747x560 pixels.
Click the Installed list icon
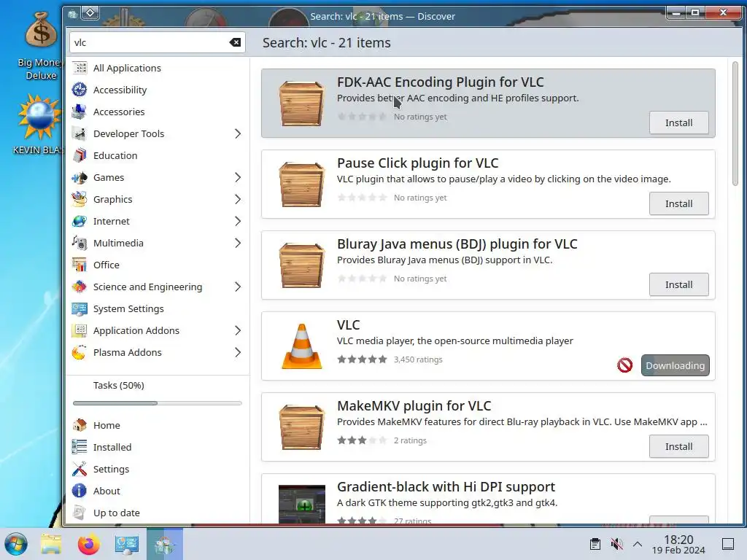click(x=80, y=447)
